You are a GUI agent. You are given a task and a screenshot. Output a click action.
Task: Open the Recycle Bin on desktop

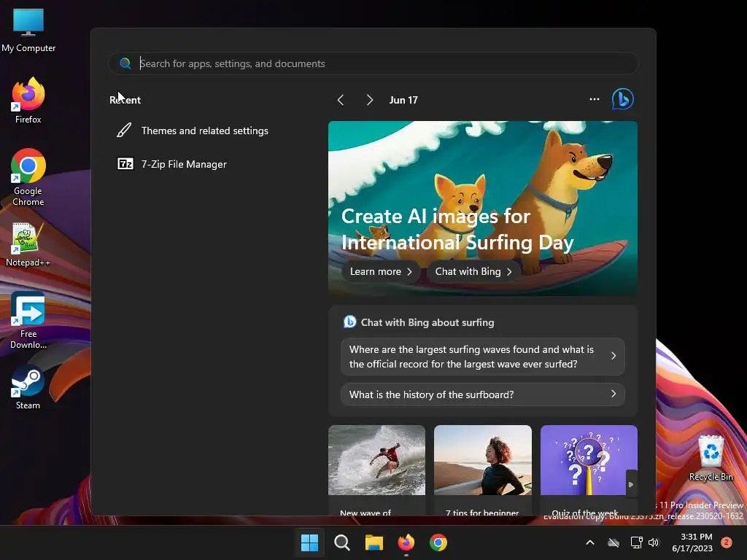pyautogui.click(x=711, y=458)
